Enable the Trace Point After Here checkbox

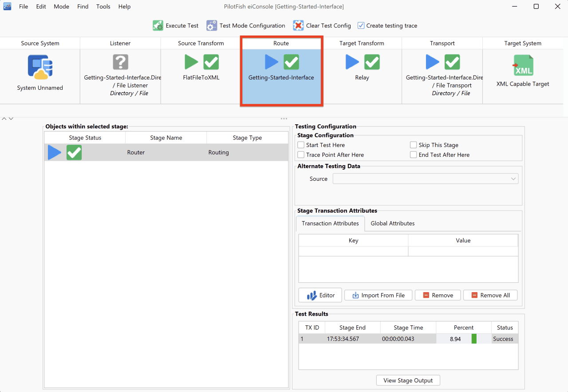tap(301, 155)
